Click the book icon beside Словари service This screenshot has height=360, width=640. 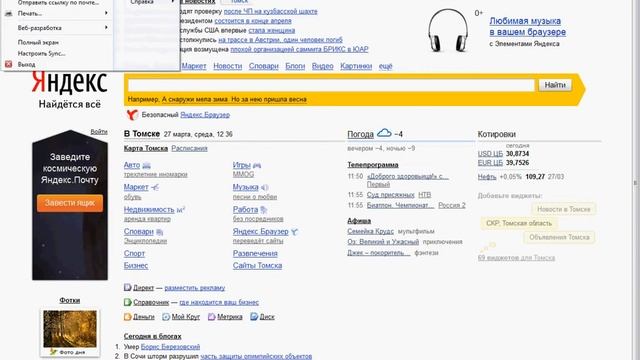(x=160, y=232)
